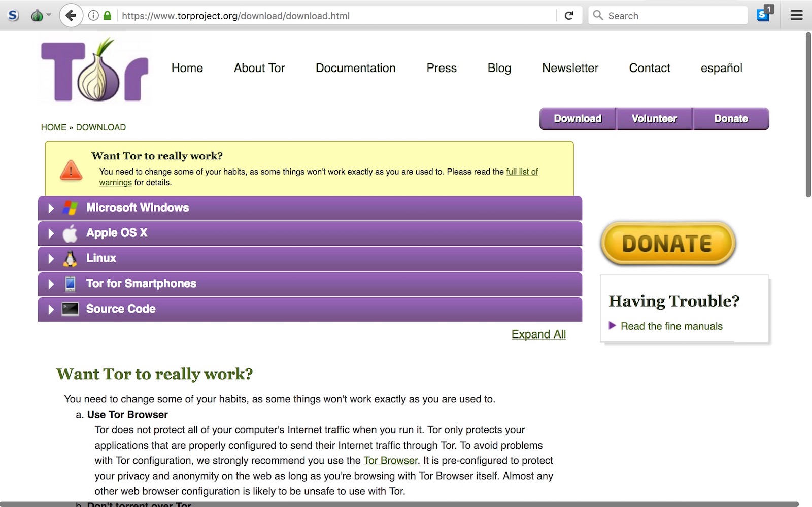Open the Home menu item
The width and height of the screenshot is (812, 507).
point(187,68)
